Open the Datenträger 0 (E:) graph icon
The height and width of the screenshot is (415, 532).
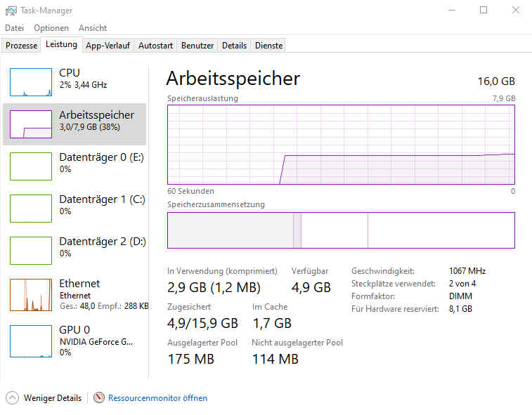[31, 166]
